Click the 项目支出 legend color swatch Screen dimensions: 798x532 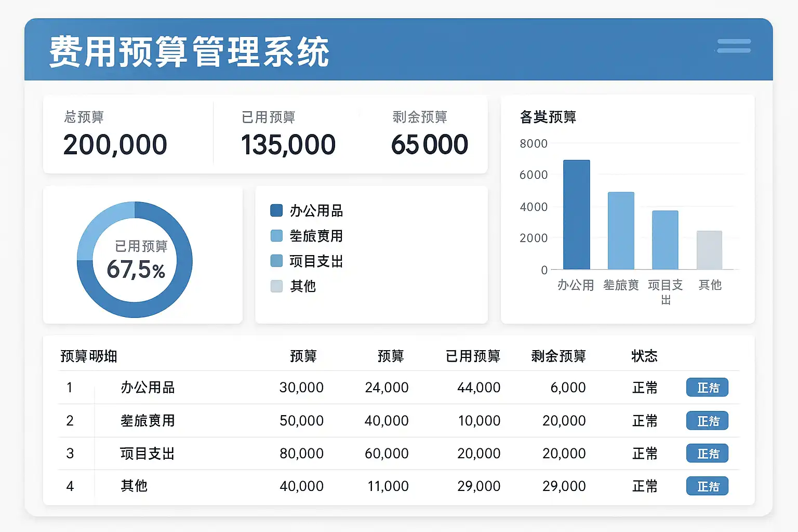pos(276,261)
